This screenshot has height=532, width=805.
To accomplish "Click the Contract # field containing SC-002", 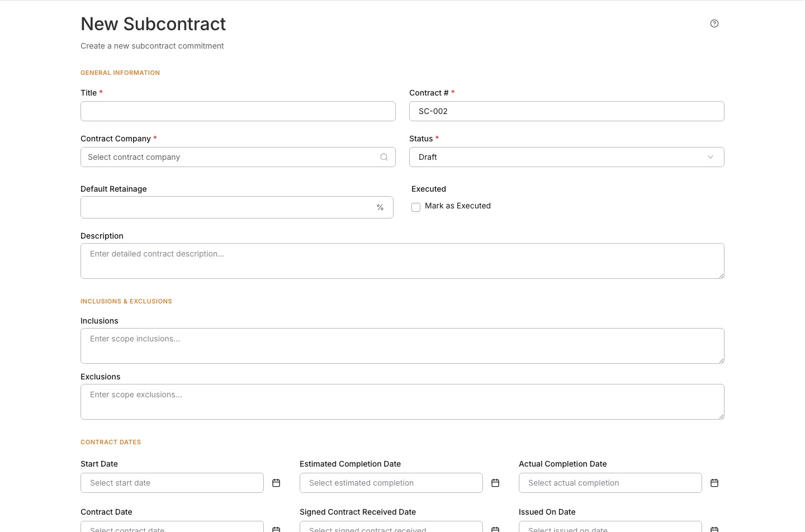I will pyautogui.click(x=567, y=111).
